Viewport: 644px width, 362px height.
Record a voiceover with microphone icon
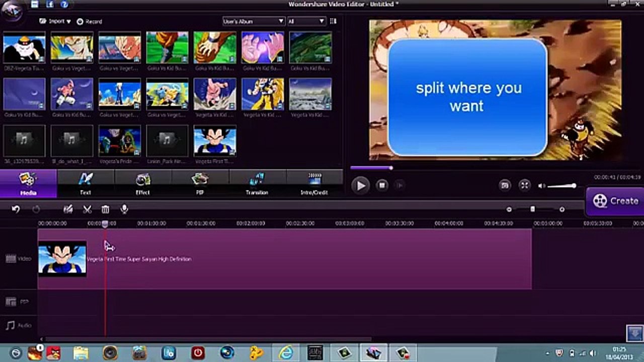point(124,209)
